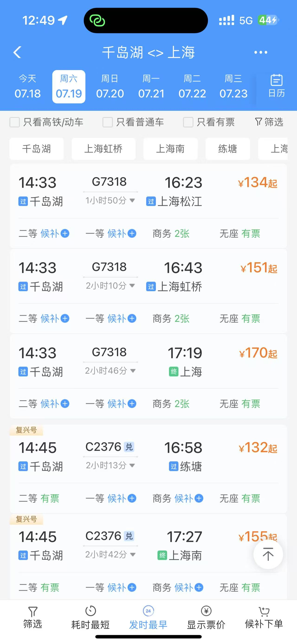Viewport: 297px width, 644px height.
Task: Tap the 筛选 funnel icon in bottom bar
Action: coord(33,611)
